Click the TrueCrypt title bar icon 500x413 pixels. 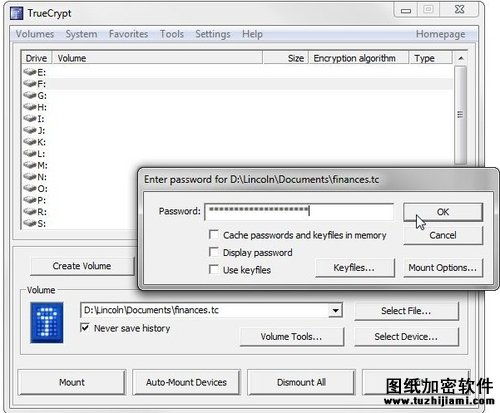point(16,13)
